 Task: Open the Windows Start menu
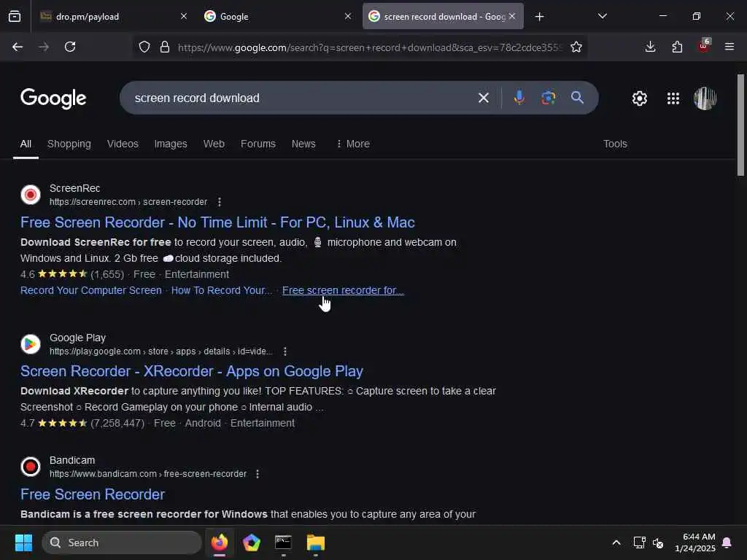[23, 542]
